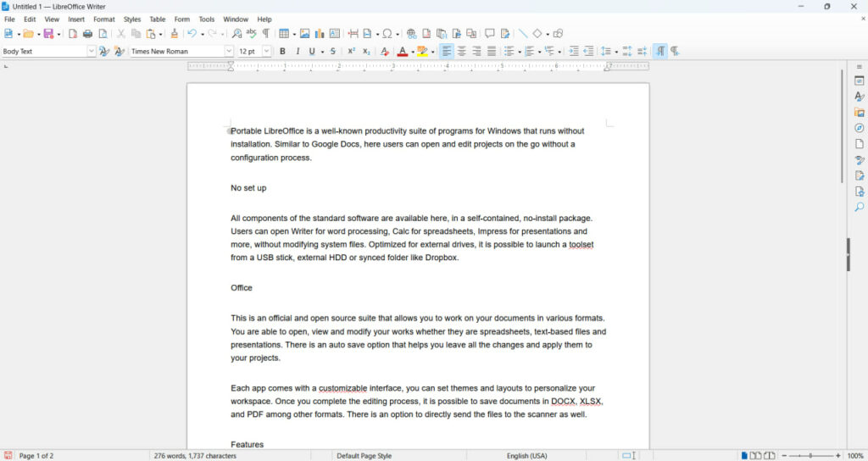Image resolution: width=868 pixels, height=461 pixels.
Task: Click the Insert Line tool
Action: [x=522, y=34]
